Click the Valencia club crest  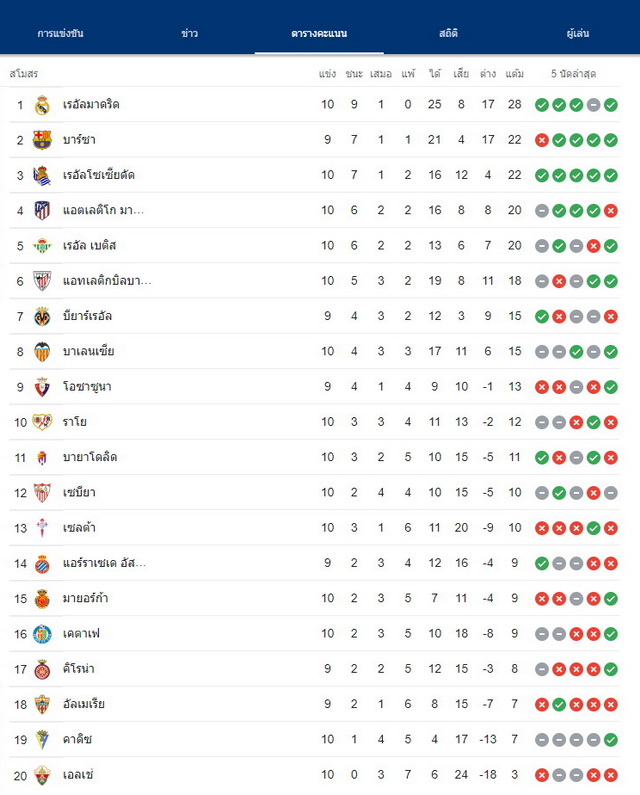pyautogui.click(x=42, y=351)
